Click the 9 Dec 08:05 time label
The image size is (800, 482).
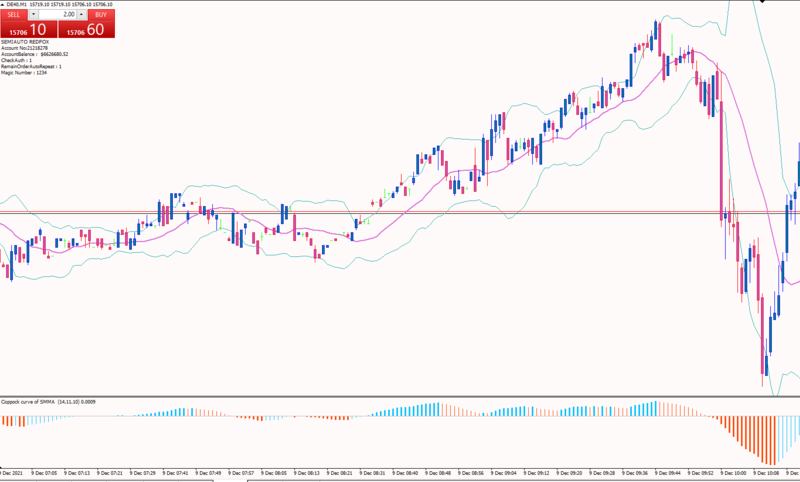(x=274, y=473)
